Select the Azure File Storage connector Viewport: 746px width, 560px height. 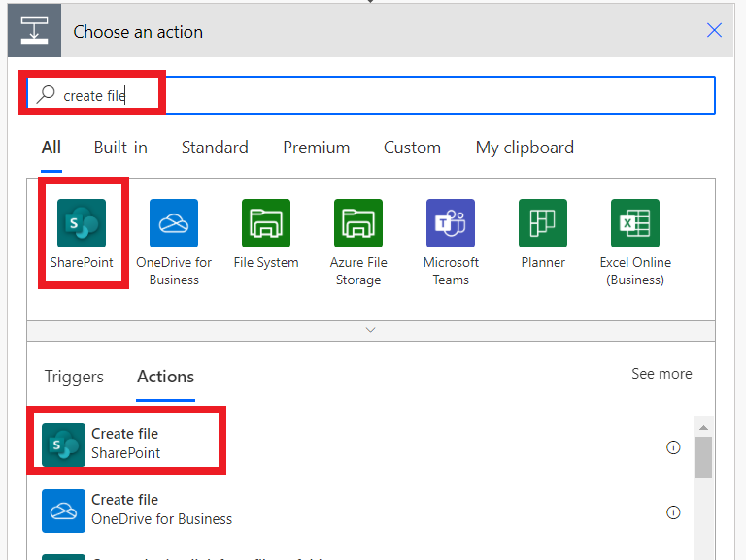358,223
